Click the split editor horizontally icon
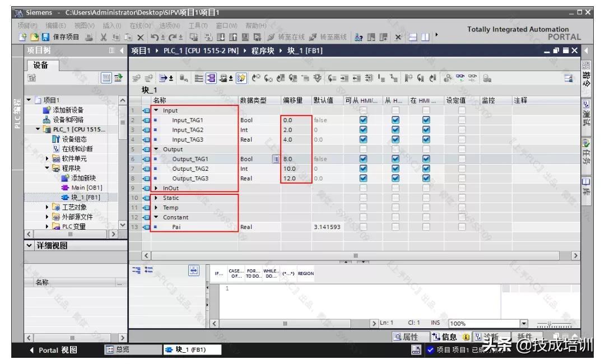Screen dimensions: 605x364 point(413,37)
